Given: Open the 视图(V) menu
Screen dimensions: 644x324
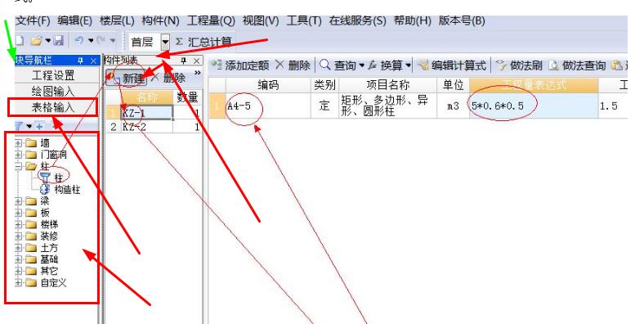Looking at the screenshot, I should [x=261, y=20].
